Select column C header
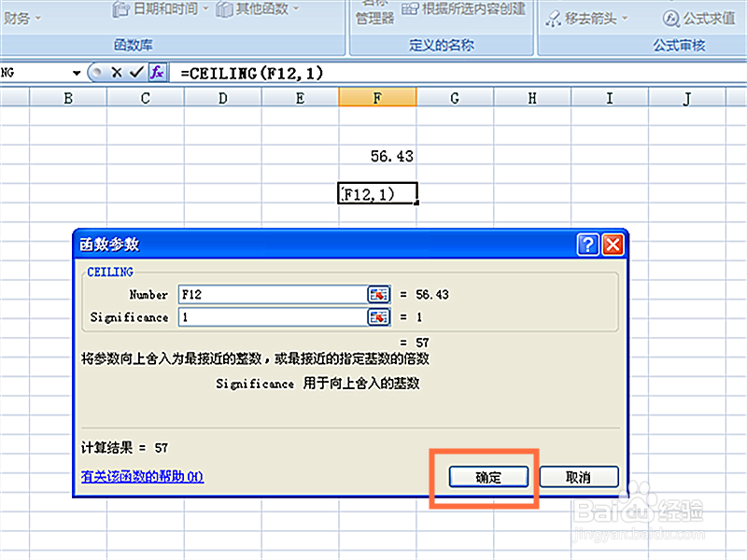The image size is (747, 560). click(x=146, y=98)
